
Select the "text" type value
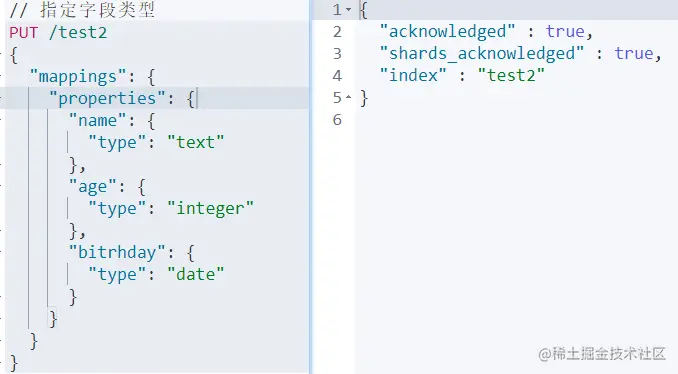pos(195,142)
